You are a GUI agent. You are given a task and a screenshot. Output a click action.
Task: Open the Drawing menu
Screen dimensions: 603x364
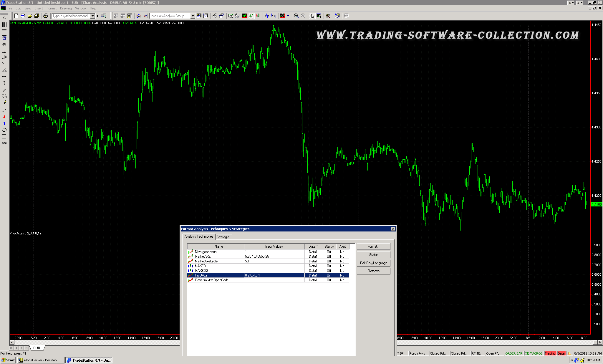coord(66,8)
